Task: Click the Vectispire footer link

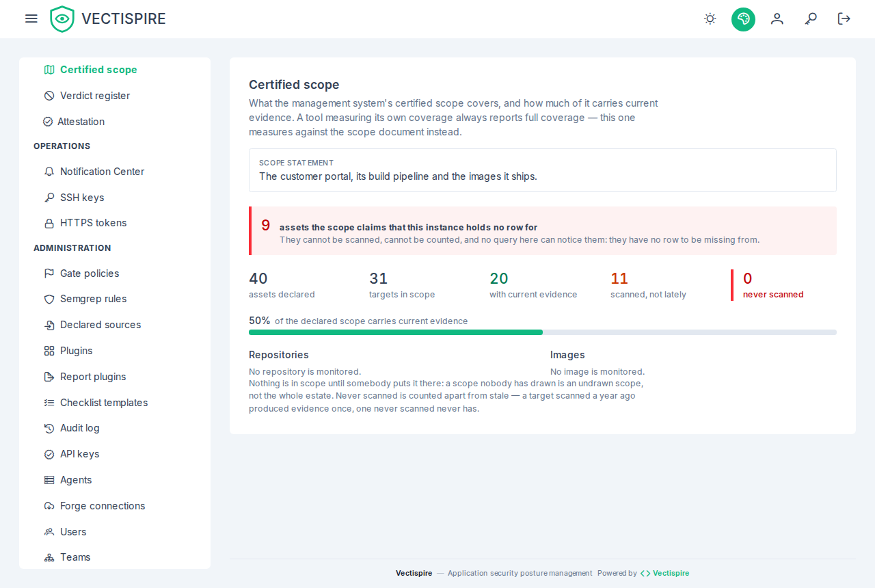Action: point(664,573)
